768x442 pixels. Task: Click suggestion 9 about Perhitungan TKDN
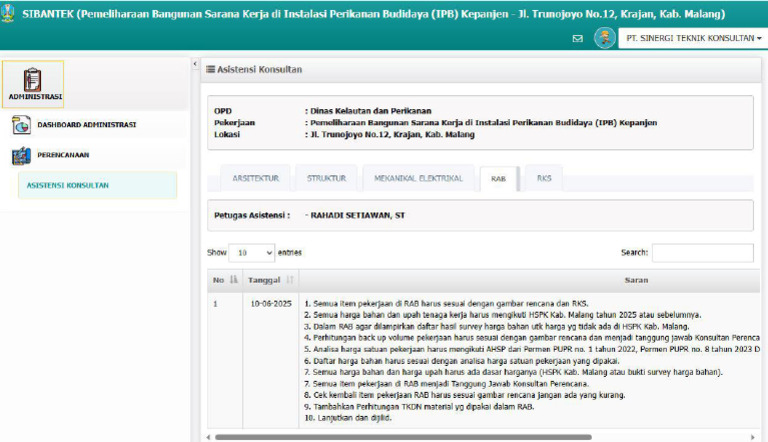(x=419, y=407)
